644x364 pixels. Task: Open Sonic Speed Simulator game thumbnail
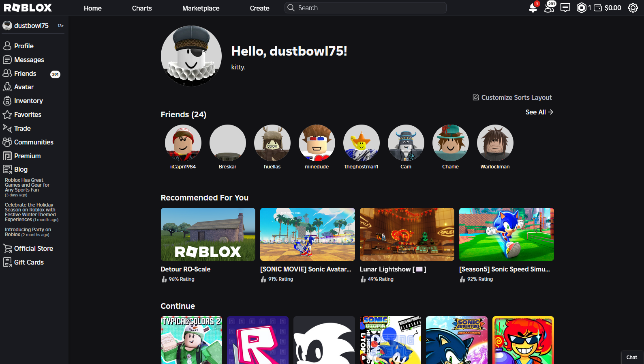pos(507,235)
